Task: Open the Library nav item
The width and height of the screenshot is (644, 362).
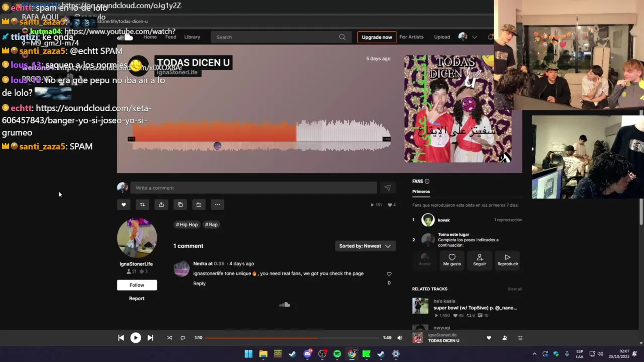Action: point(192,37)
